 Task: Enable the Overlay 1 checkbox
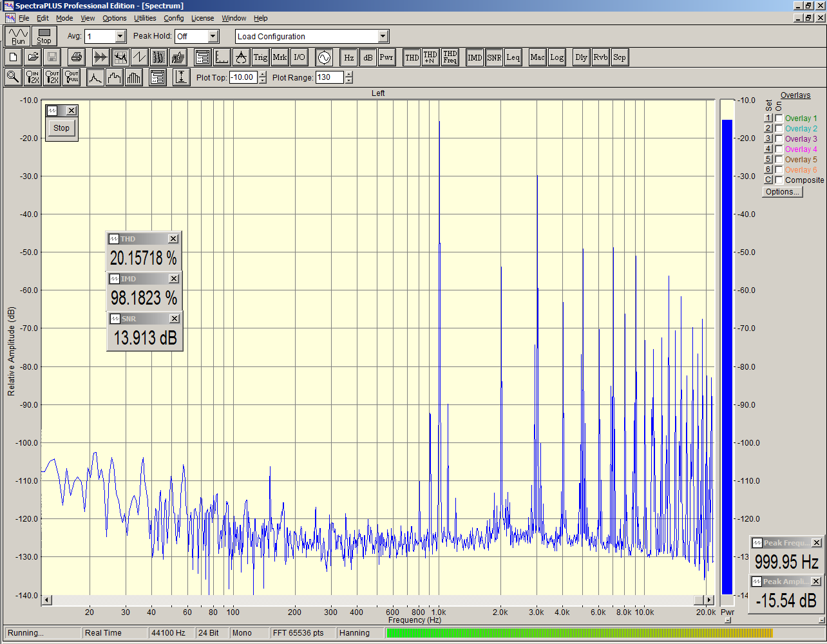[x=779, y=118]
